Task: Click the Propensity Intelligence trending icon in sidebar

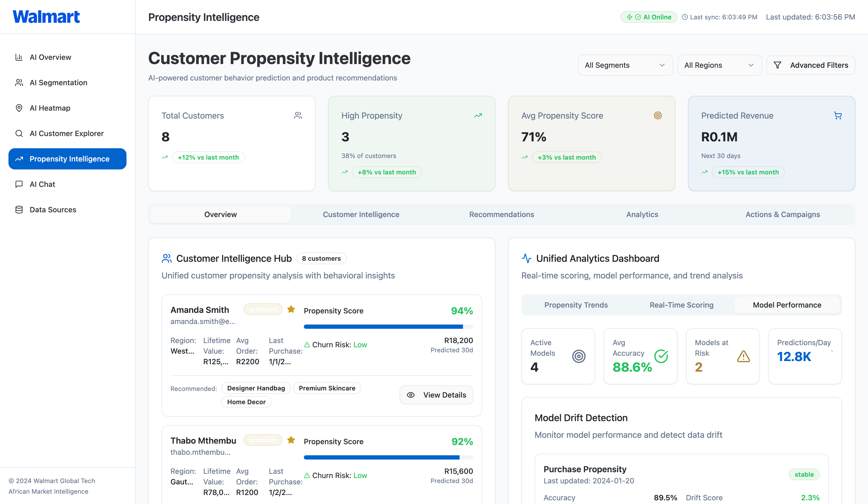Action: click(19, 159)
